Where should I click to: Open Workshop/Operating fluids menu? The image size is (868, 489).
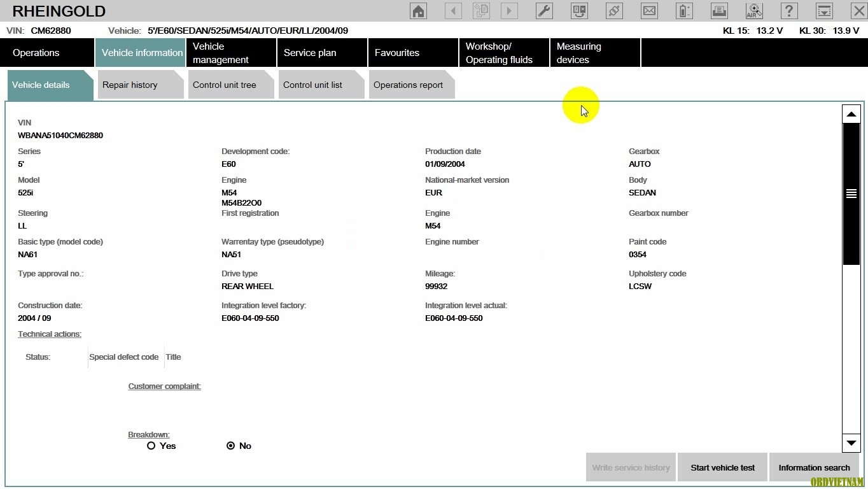(504, 53)
